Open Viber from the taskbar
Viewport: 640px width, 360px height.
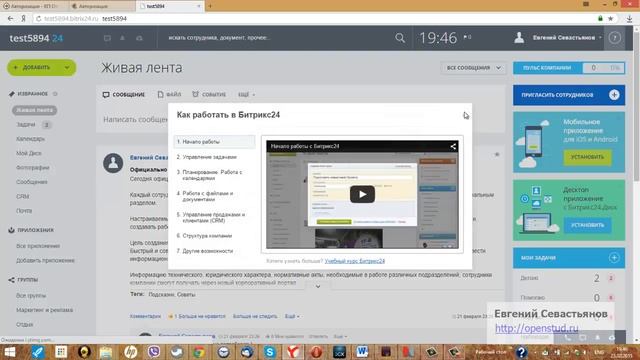pyautogui.click(x=154, y=352)
